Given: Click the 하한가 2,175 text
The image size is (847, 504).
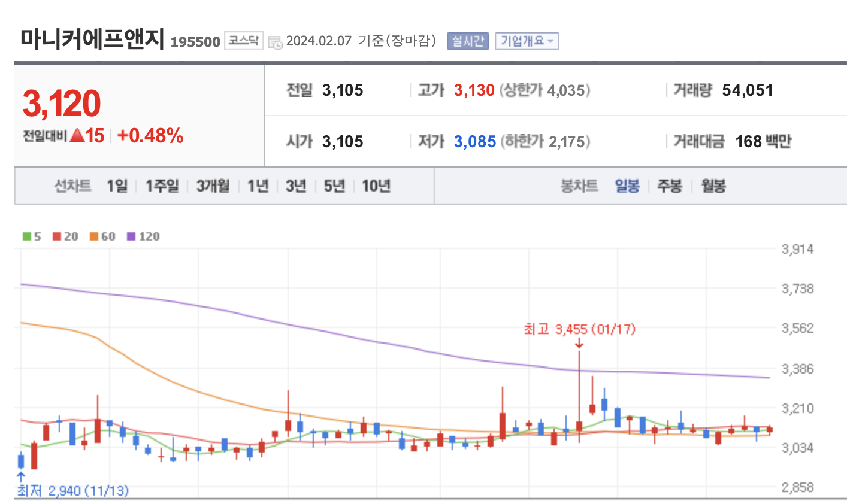Looking at the screenshot, I should point(545,142).
